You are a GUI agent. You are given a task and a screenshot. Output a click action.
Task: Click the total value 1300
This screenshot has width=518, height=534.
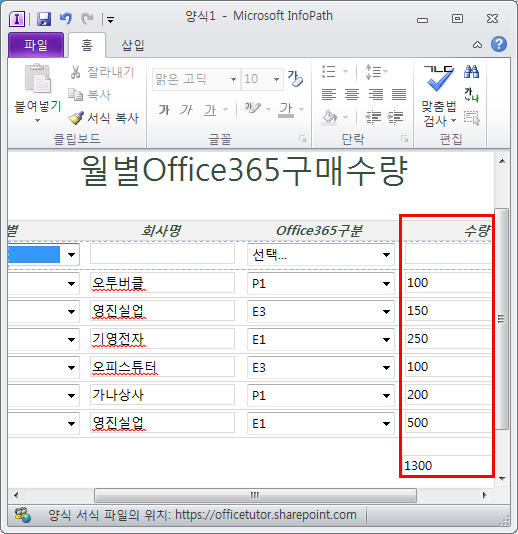[x=418, y=465]
